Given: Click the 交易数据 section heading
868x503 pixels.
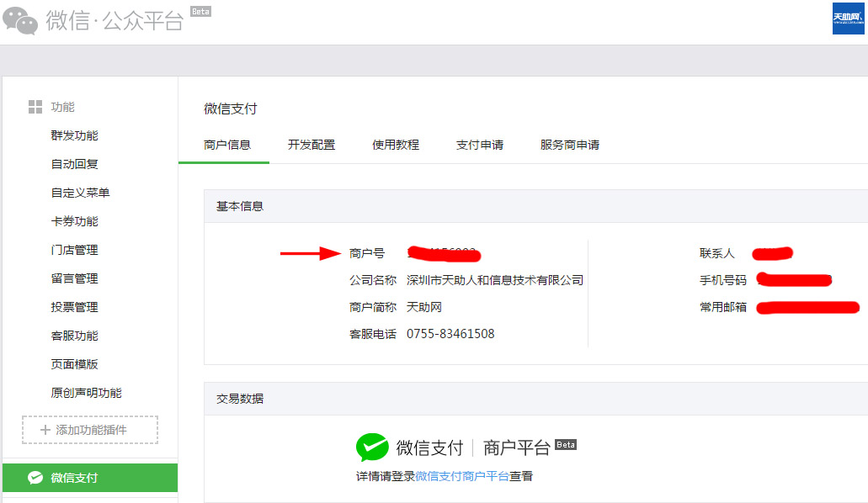Looking at the screenshot, I should click(x=240, y=399).
